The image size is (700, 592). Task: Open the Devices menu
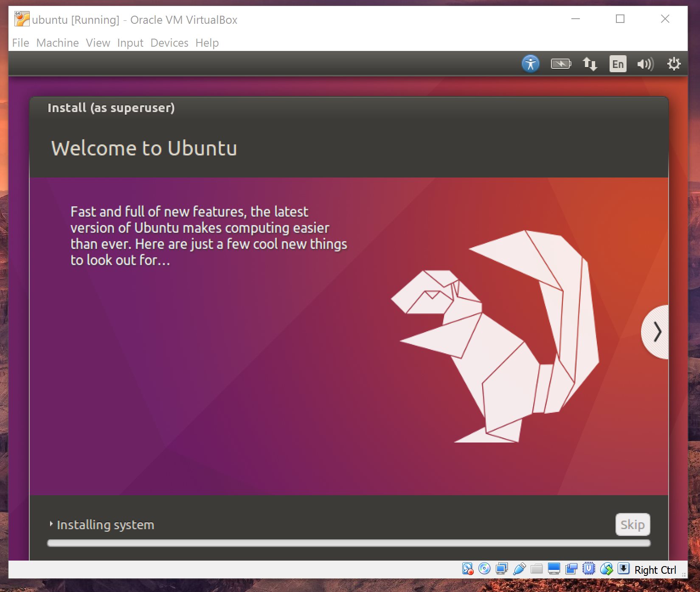coord(169,43)
